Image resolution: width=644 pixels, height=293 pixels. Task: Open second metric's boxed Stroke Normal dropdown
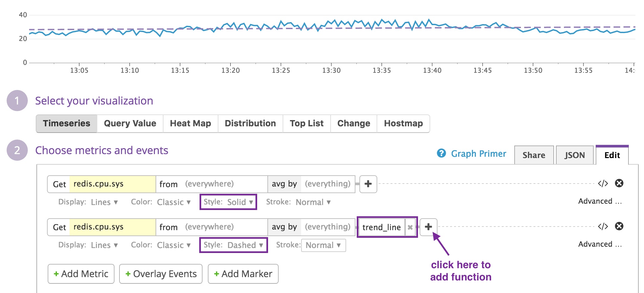click(x=323, y=245)
